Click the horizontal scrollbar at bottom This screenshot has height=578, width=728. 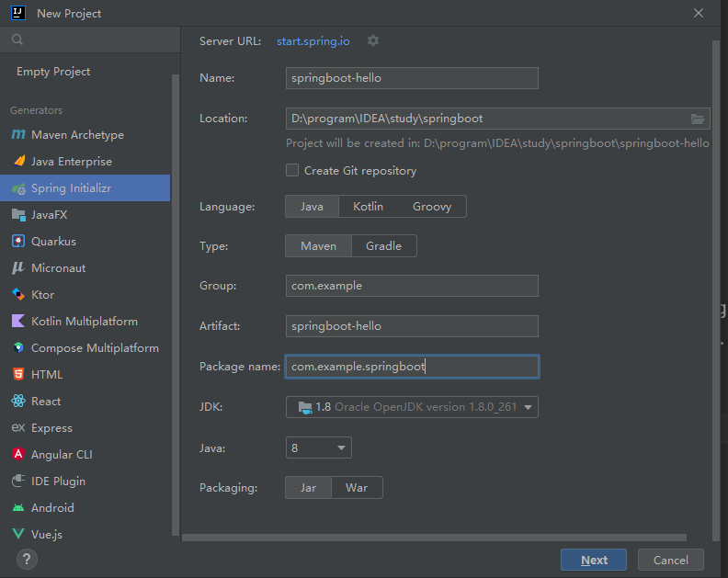(434, 538)
